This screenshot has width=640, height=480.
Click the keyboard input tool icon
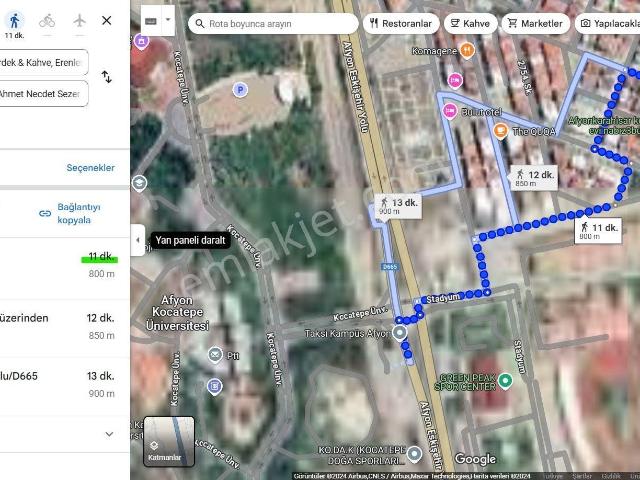(x=151, y=21)
